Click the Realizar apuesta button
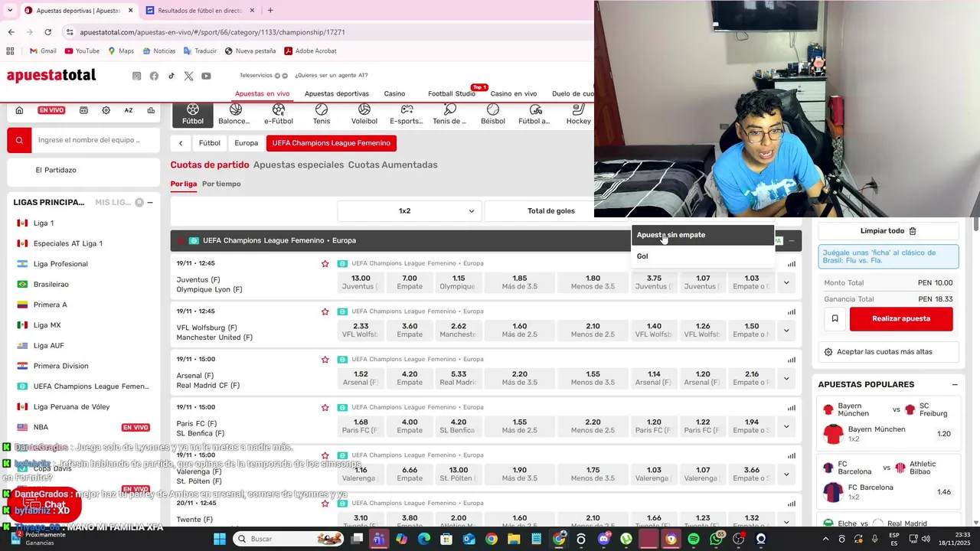 click(x=901, y=318)
